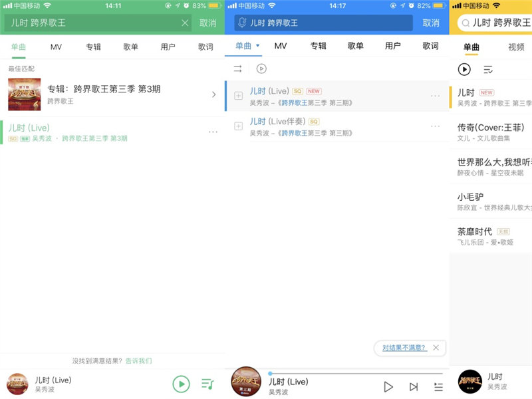This screenshot has width=532, height=399.
Task: Add 儿时 (Live伴奏) with its plus icon
Action: click(239, 126)
